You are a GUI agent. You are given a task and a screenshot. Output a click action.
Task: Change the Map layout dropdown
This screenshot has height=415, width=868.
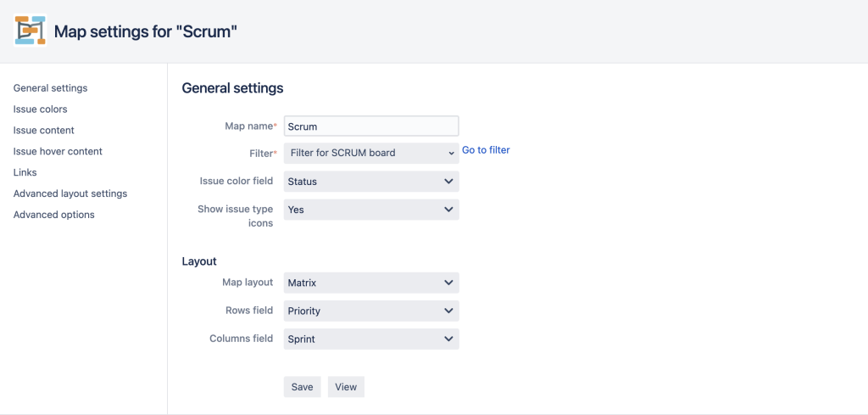(371, 283)
